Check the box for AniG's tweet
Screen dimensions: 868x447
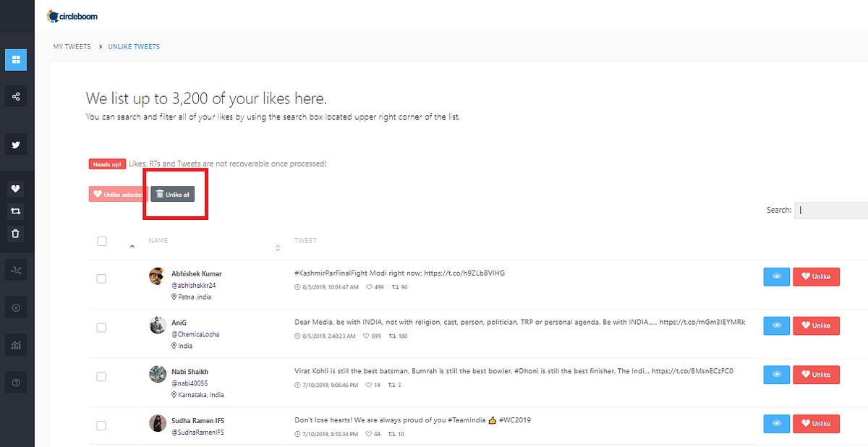pyautogui.click(x=101, y=328)
